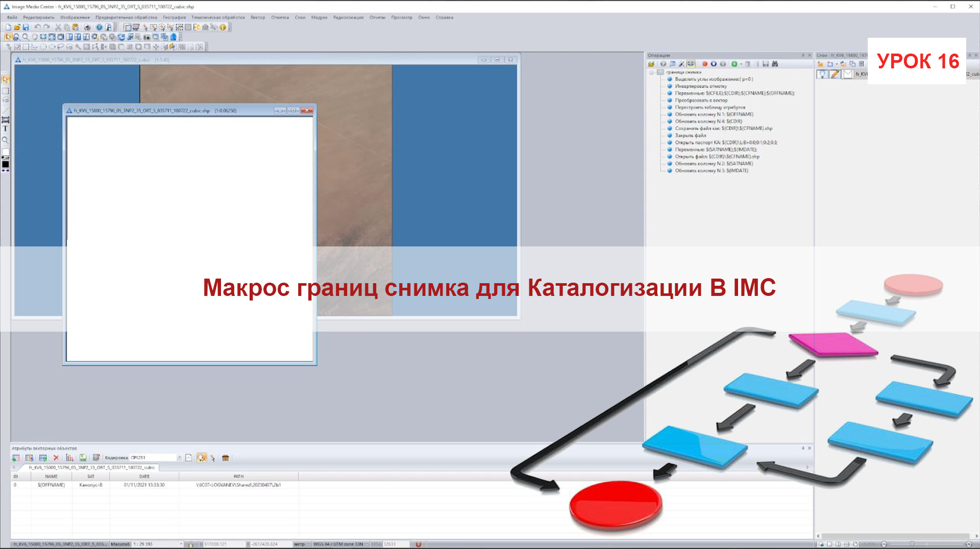Open the Слои menu

(x=300, y=17)
